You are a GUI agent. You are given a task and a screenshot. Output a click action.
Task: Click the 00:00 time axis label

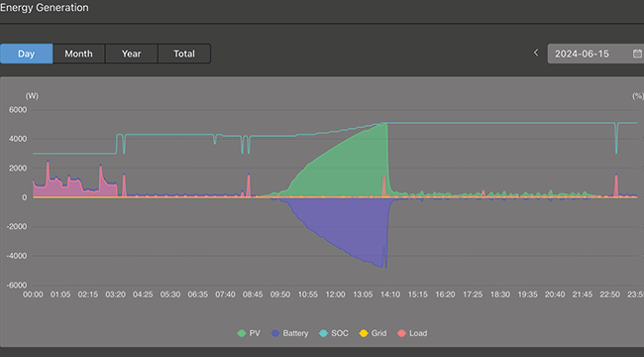coord(33,295)
